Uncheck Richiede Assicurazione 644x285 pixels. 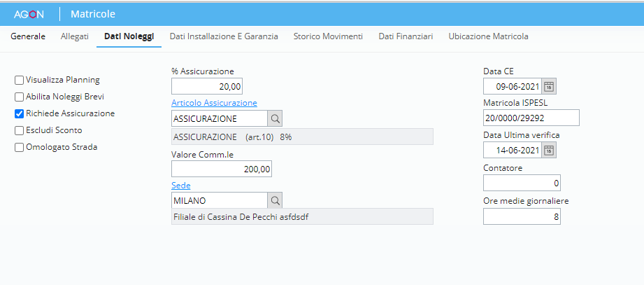[20, 113]
